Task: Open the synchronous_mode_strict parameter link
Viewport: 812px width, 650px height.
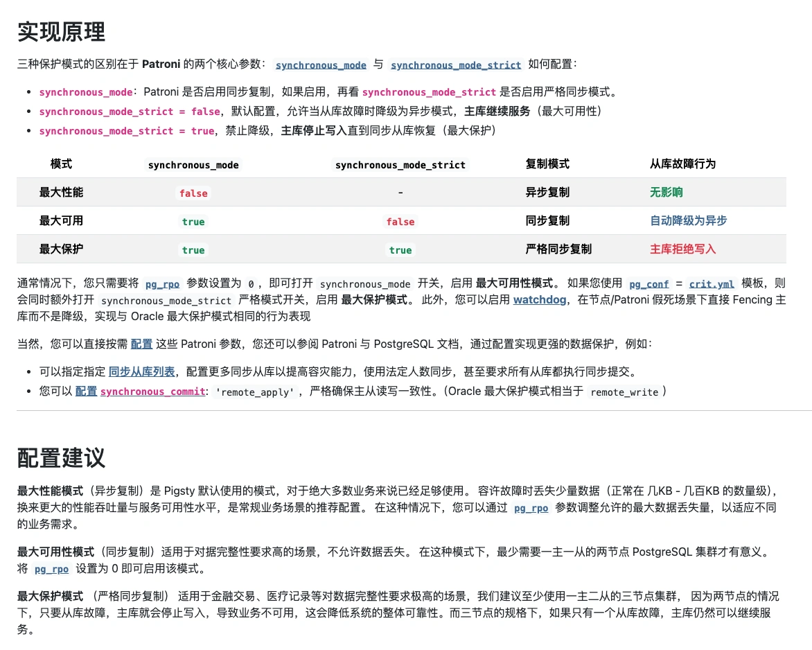Action: 456,64
